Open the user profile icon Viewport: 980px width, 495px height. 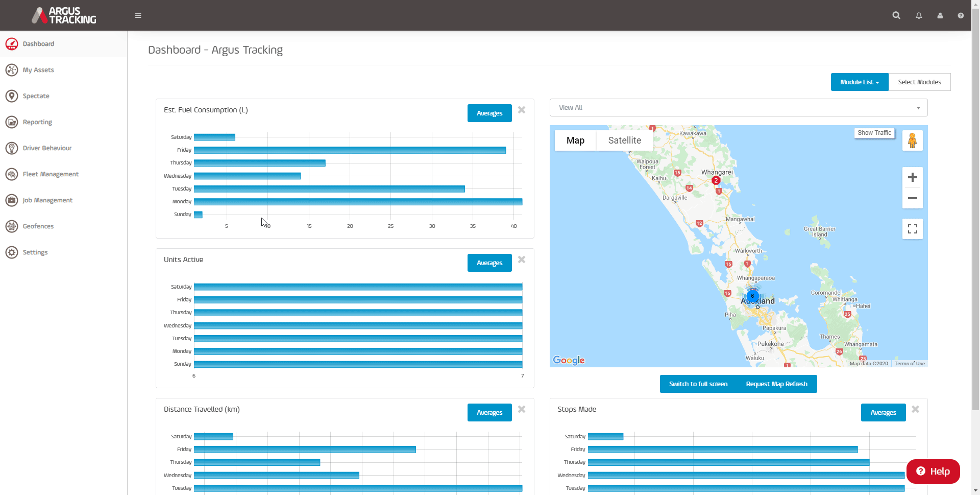[x=940, y=15]
